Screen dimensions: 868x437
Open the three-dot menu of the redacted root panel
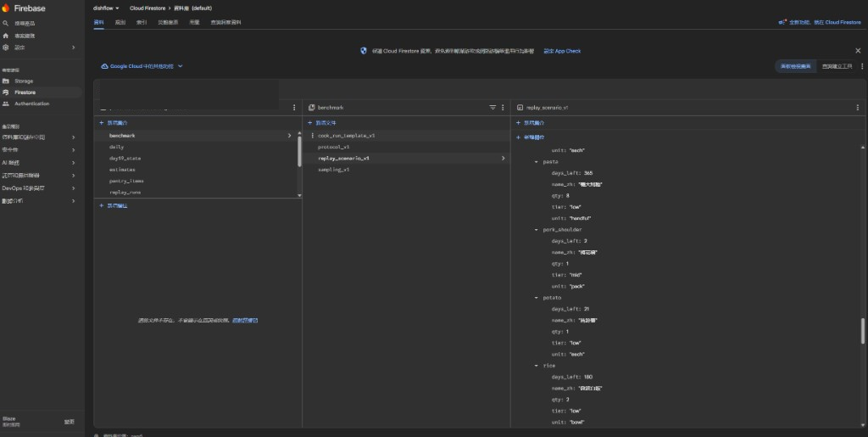click(x=294, y=108)
